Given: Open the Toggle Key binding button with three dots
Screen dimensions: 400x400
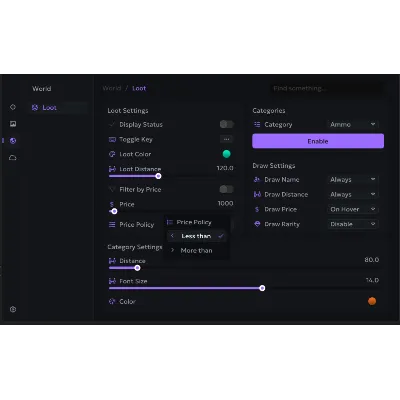Looking at the screenshot, I should (226, 139).
